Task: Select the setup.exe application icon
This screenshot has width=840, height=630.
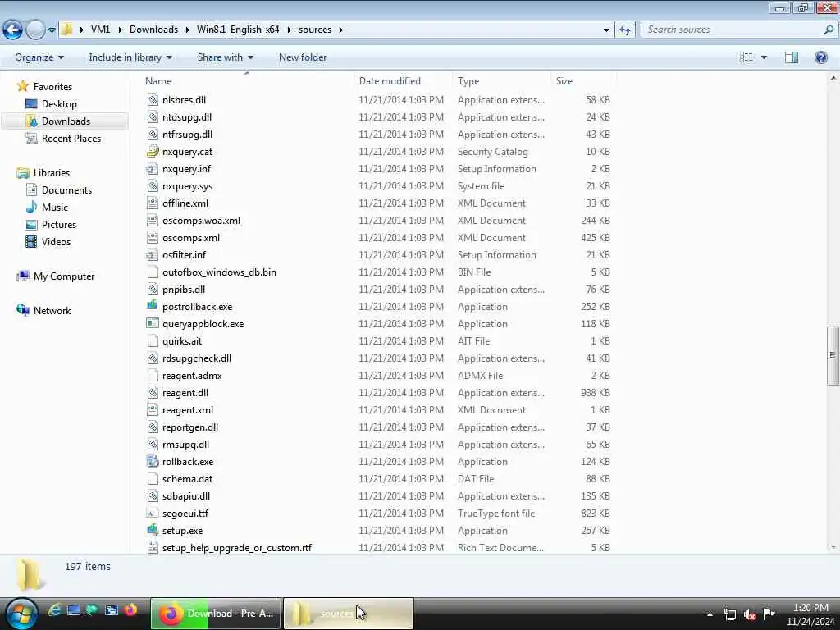Action: click(x=153, y=531)
